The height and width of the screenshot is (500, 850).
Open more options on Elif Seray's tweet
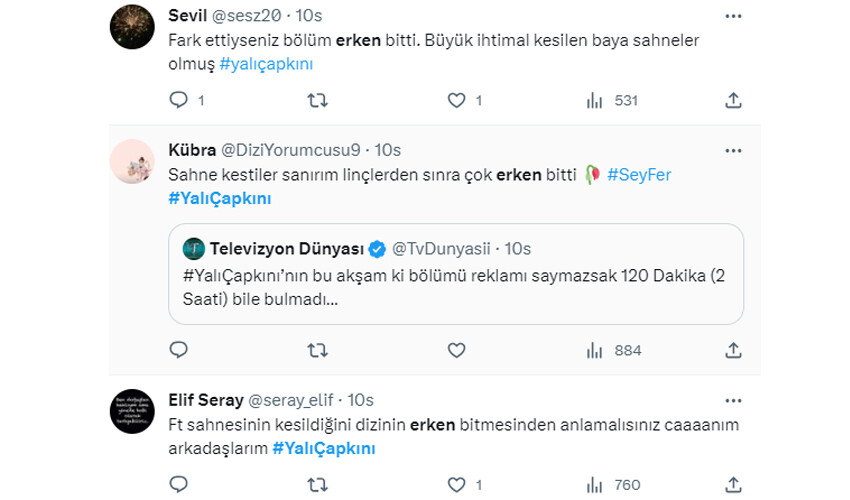[732, 400]
